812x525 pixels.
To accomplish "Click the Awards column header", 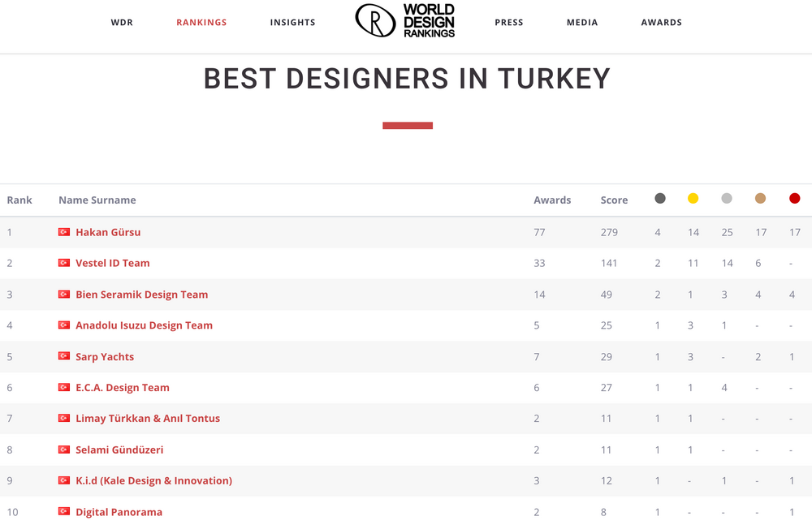I will click(x=552, y=200).
